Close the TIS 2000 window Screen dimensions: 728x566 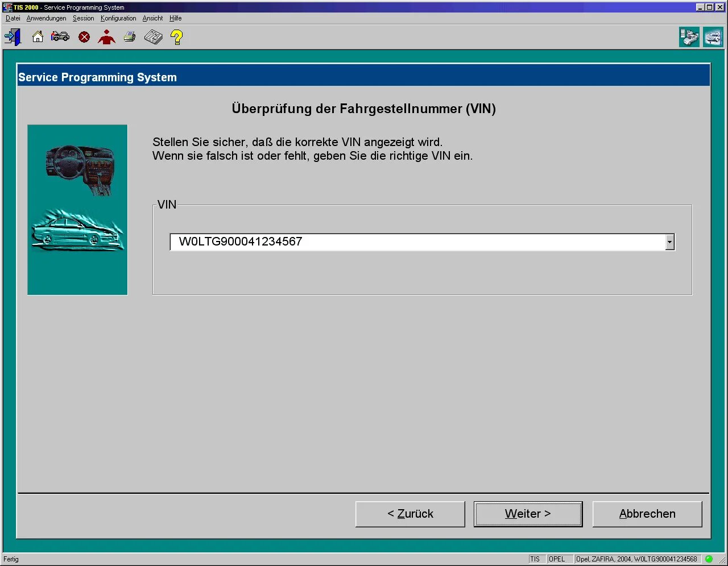719,7
